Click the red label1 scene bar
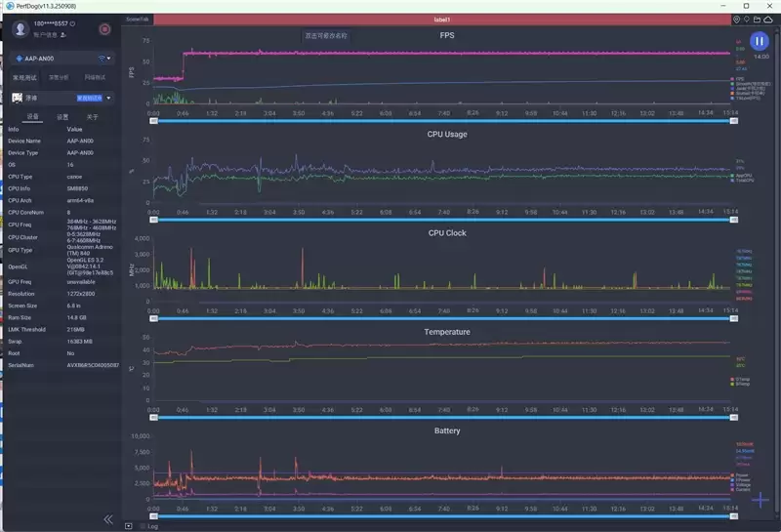 click(x=441, y=19)
